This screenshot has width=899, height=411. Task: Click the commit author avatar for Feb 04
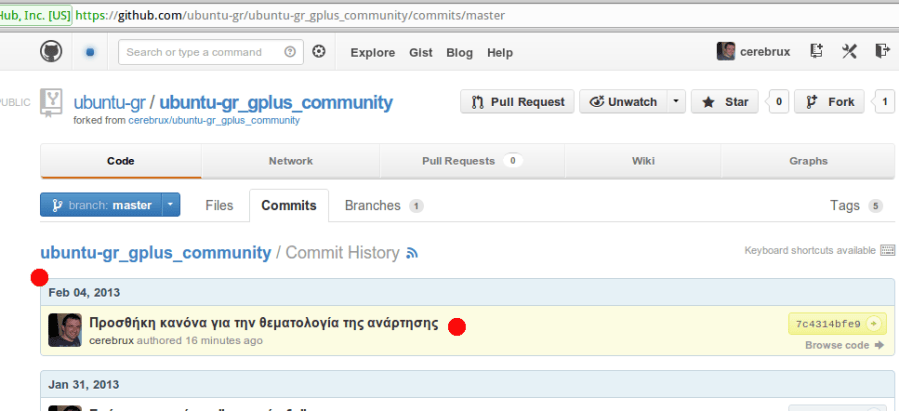pos(65,330)
